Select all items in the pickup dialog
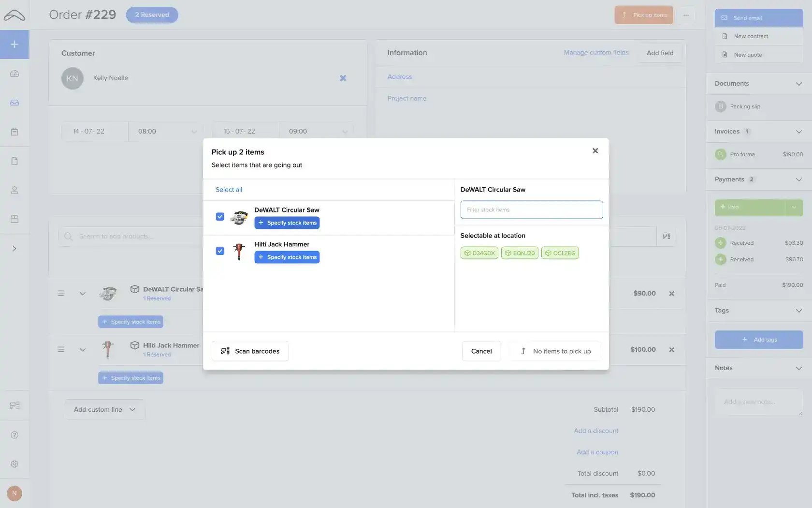This screenshot has height=508, width=812. pos(229,189)
